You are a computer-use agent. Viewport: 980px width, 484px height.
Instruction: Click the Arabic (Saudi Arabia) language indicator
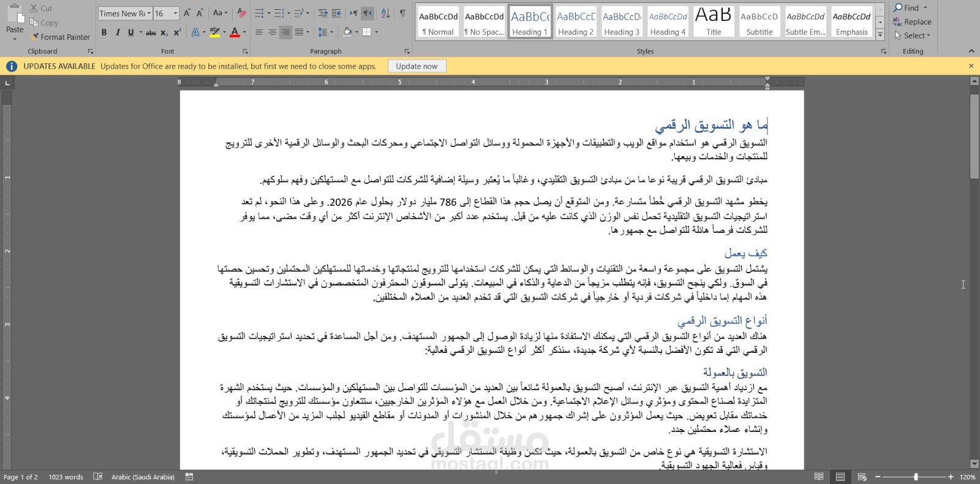pyautogui.click(x=143, y=477)
